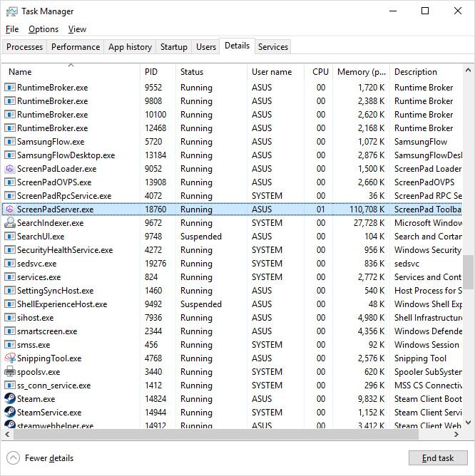Viewport: 475px width, 476px height.
Task: Click the RuntimeBroker.exe icon for PID 9552
Action: click(x=10, y=88)
